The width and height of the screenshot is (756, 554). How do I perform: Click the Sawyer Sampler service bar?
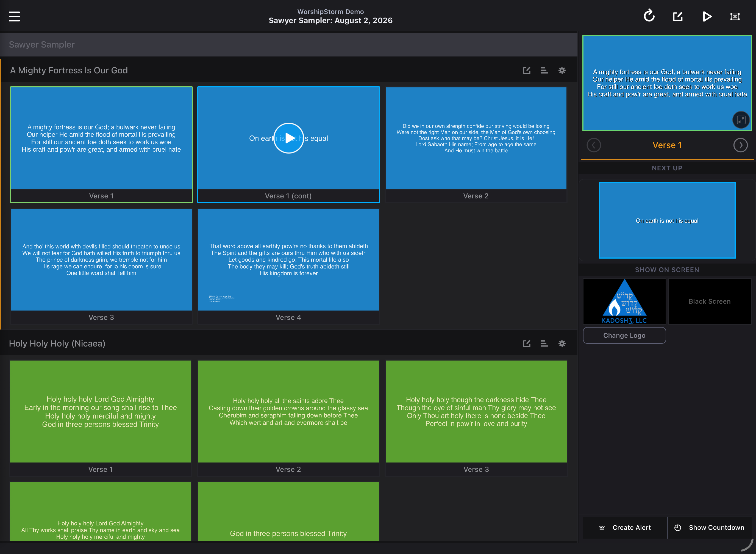[x=289, y=44]
